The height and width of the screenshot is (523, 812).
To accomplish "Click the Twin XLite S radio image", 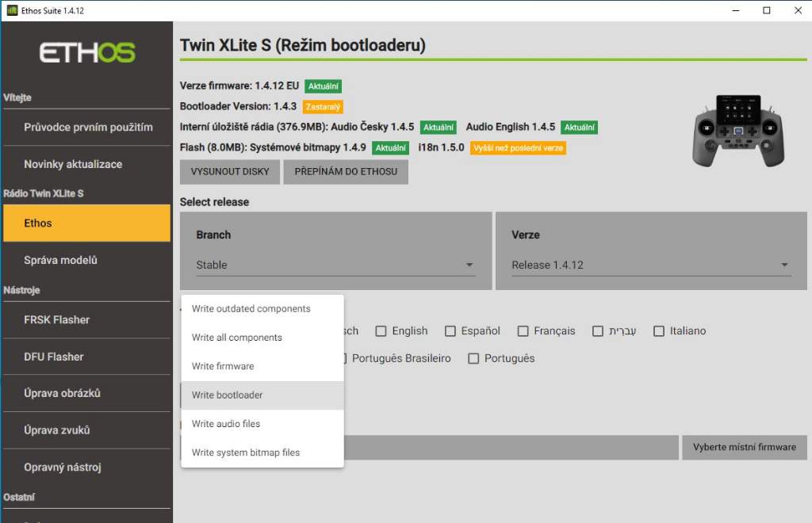I will tap(738, 131).
